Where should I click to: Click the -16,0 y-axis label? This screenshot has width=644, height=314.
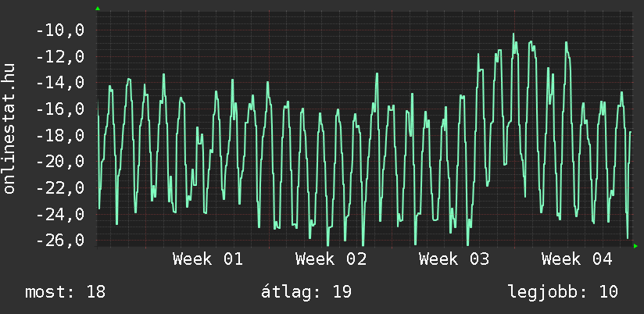[60, 109]
